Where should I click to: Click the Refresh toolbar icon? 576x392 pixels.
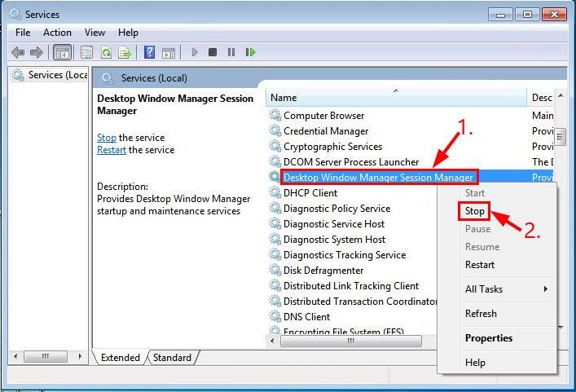coord(106,52)
